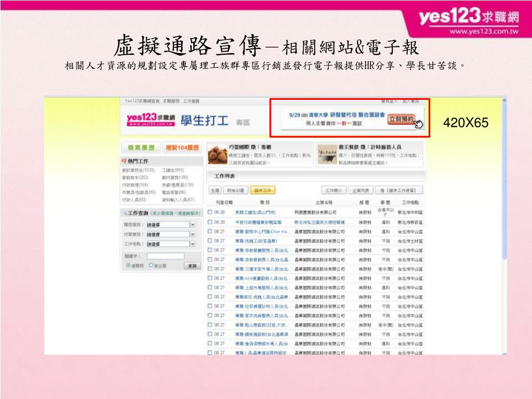This screenshot has width=532, height=399.
Task: Tick the checkbox for the azie 餐廳 job row
Action: pos(210,278)
